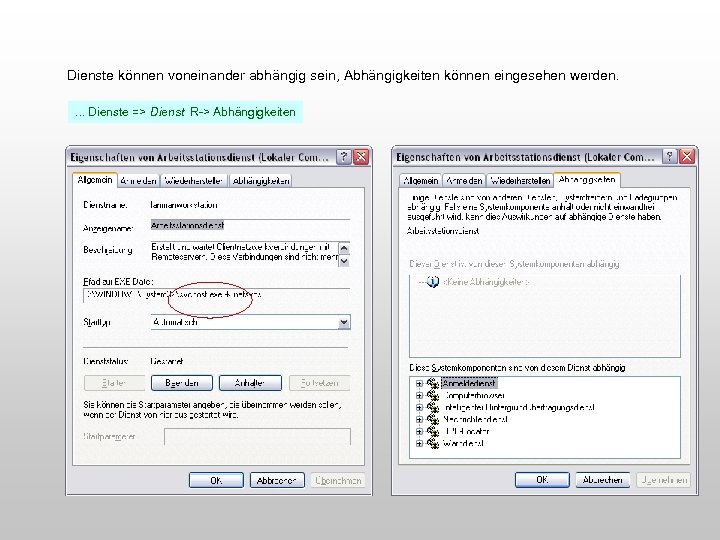This screenshot has width=720, height=540.
Task: Click the disabled Starten button
Action: [x=114, y=383]
